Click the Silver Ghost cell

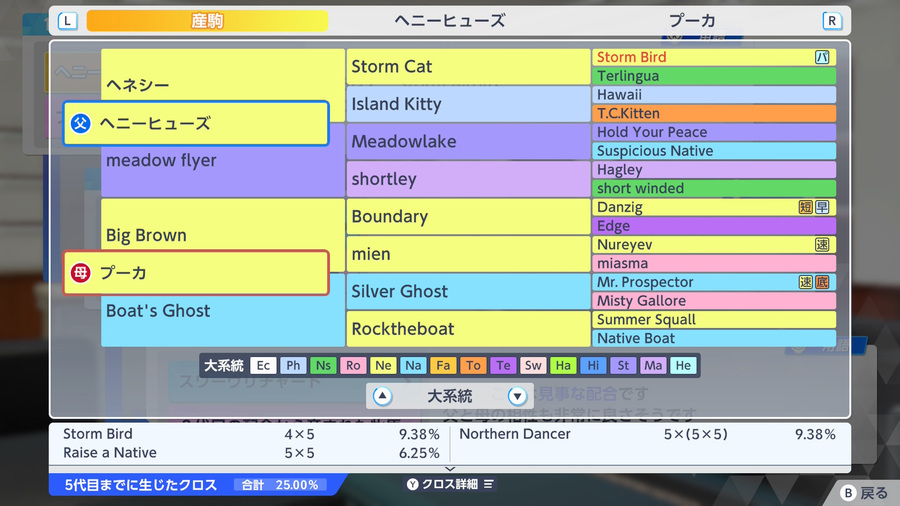pos(468,291)
